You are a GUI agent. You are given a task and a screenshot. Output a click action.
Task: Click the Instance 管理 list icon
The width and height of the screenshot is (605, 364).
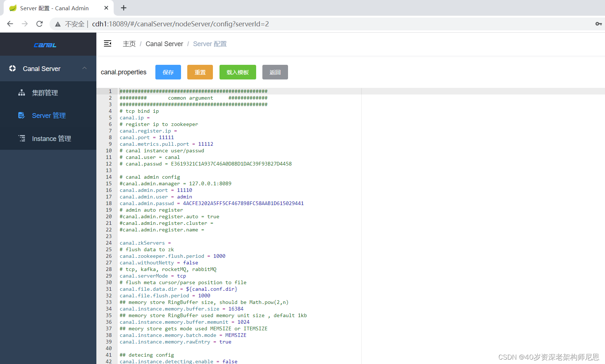[22, 138]
